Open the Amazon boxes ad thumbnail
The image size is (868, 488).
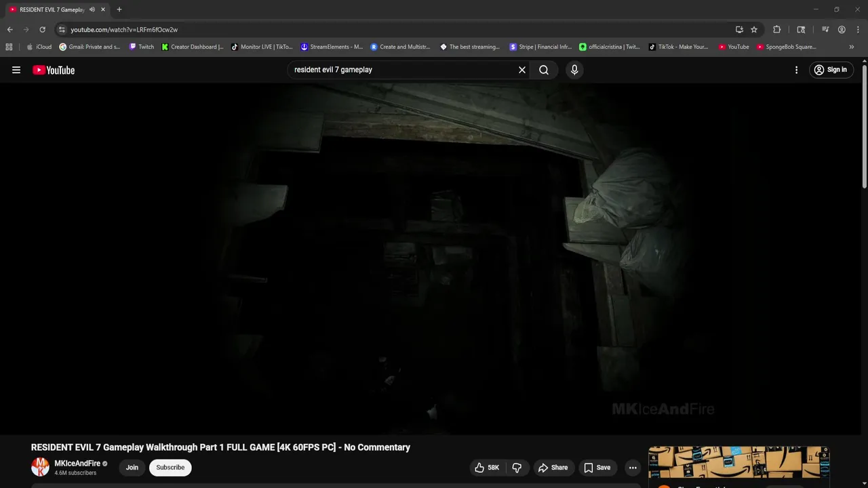click(738, 462)
